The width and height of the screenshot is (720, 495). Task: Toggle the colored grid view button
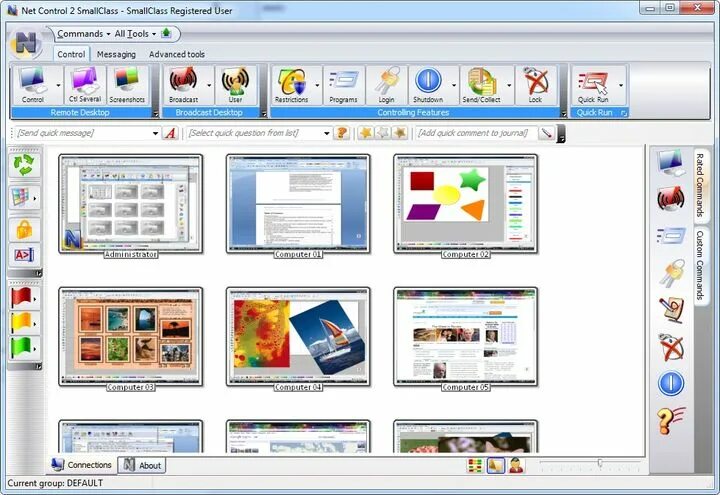[x=476, y=465]
